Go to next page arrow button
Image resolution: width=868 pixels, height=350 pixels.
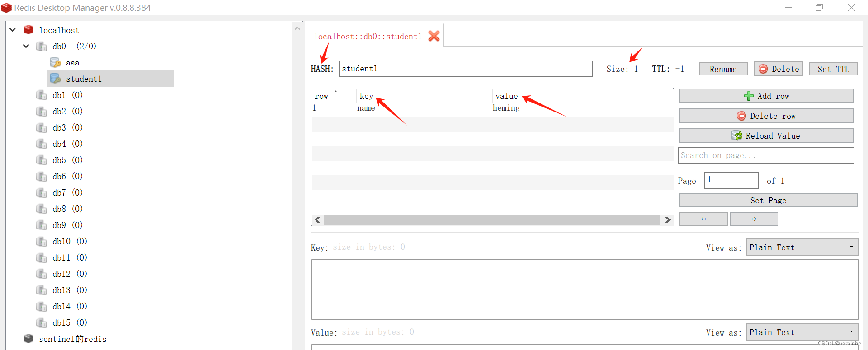[x=754, y=219]
